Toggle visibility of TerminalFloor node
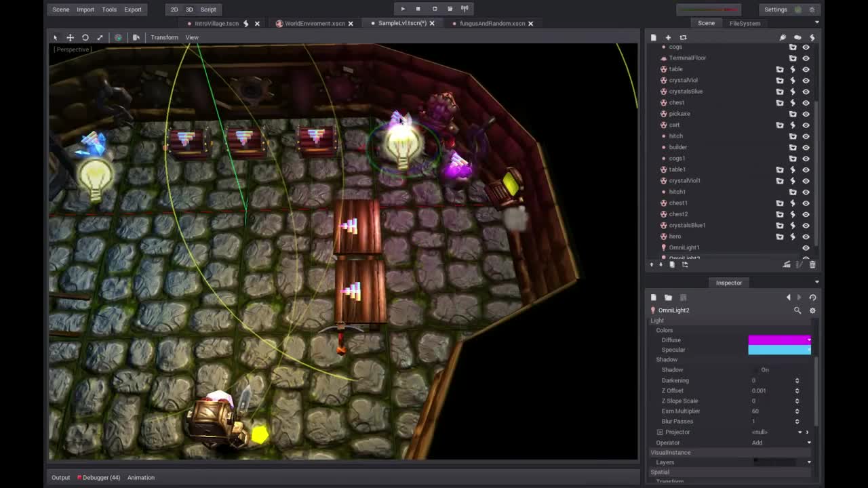The image size is (868, 488). [x=806, y=58]
